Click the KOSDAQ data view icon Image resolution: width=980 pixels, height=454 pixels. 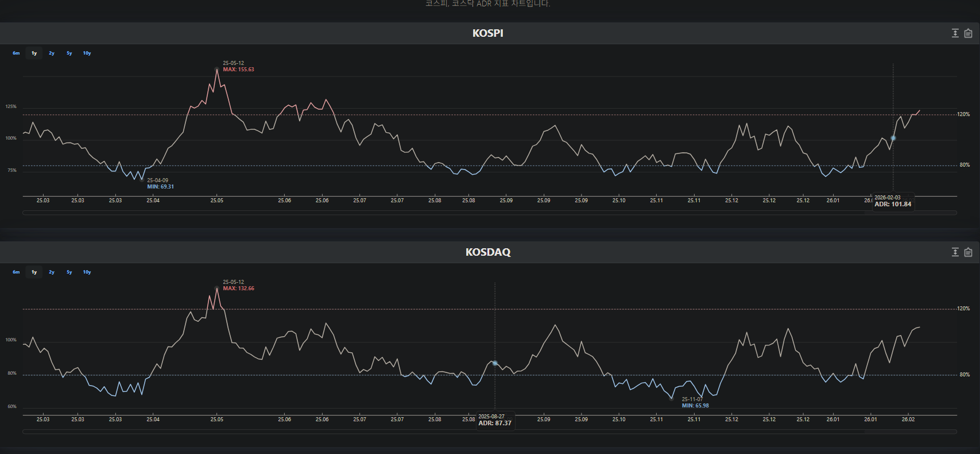[968, 252]
